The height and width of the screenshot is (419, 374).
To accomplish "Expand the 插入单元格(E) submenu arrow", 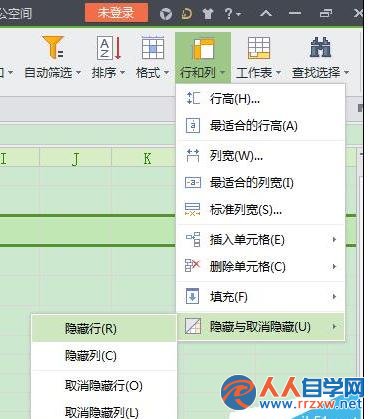I will 334,239.
